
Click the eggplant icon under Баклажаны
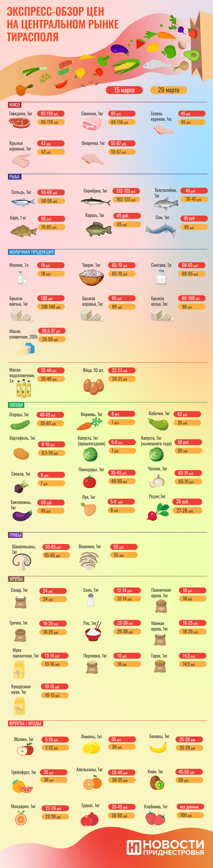22,515
